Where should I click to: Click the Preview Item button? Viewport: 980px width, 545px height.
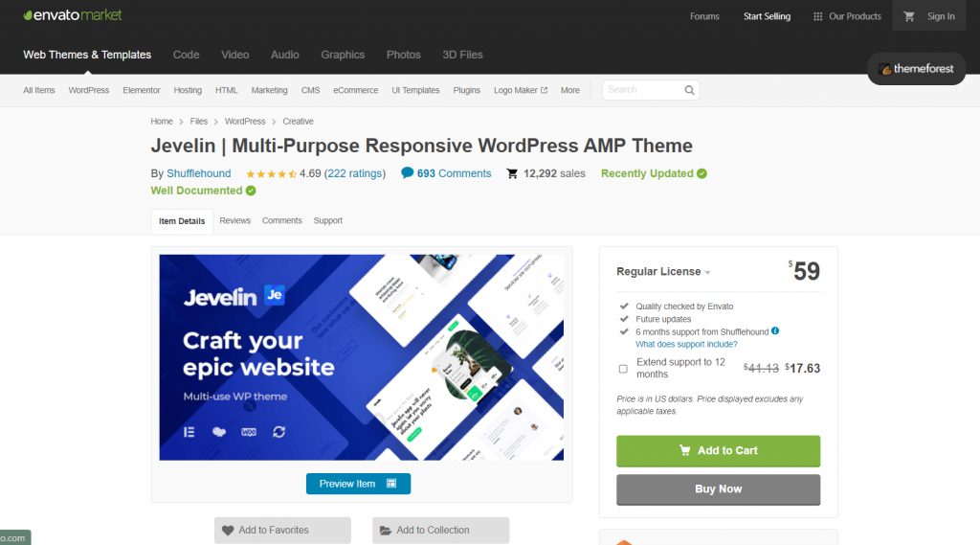pyautogui.click(x=358, y=484)
